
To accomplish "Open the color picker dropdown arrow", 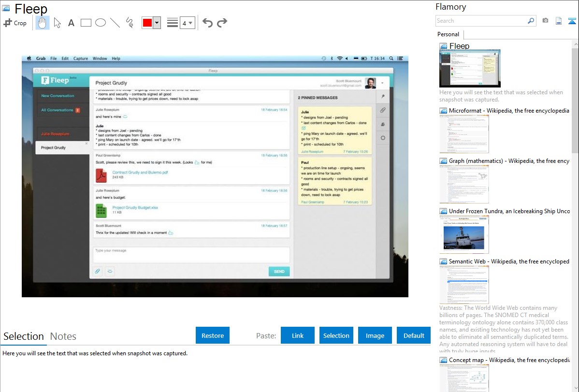I will point(157,23).
